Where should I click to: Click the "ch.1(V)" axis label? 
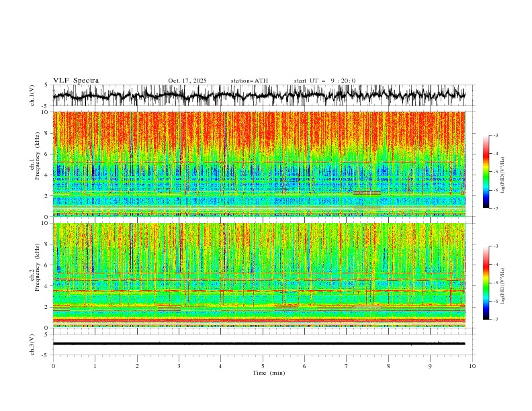coord(32,95)
